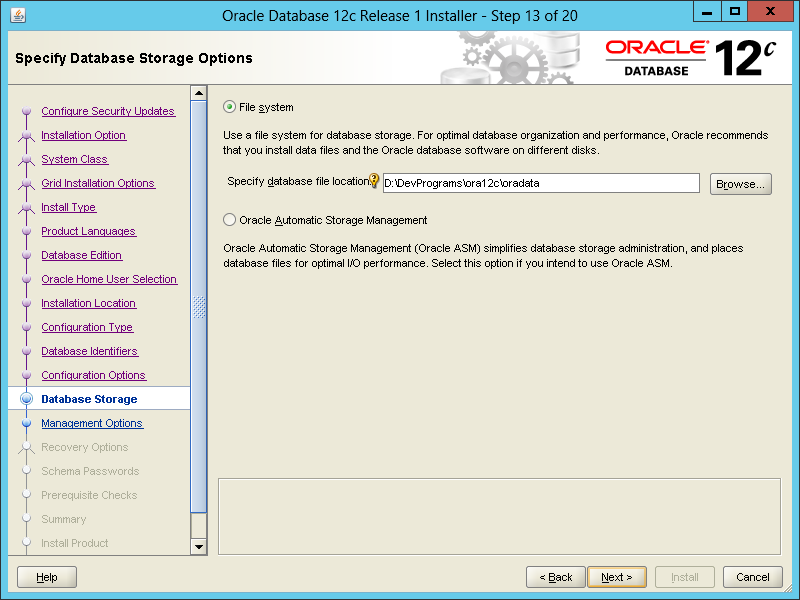Click the Management Options step bullet icon

click(27, 423)
